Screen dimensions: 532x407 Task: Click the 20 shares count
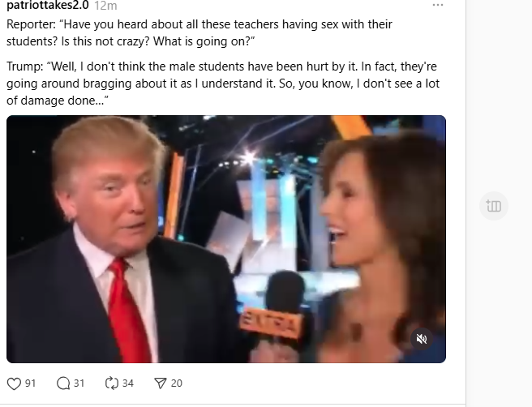click(177, 383)
